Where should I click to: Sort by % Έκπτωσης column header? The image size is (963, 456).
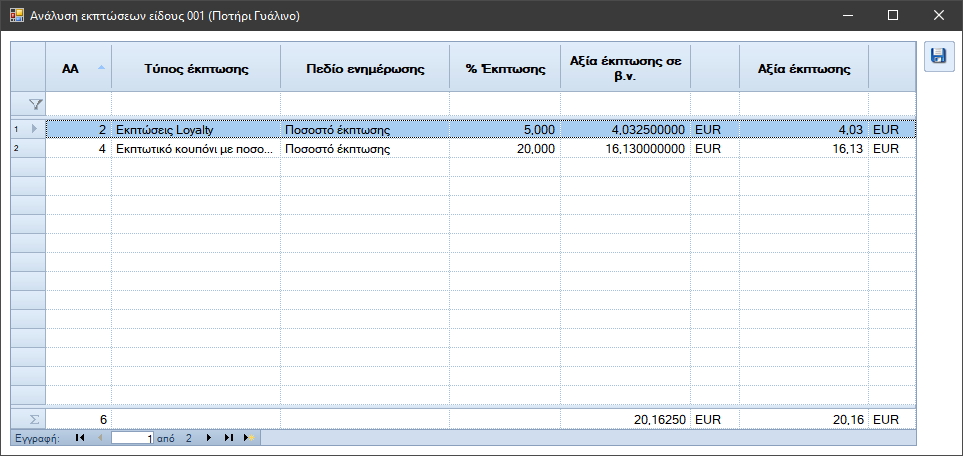click(505, 69)
